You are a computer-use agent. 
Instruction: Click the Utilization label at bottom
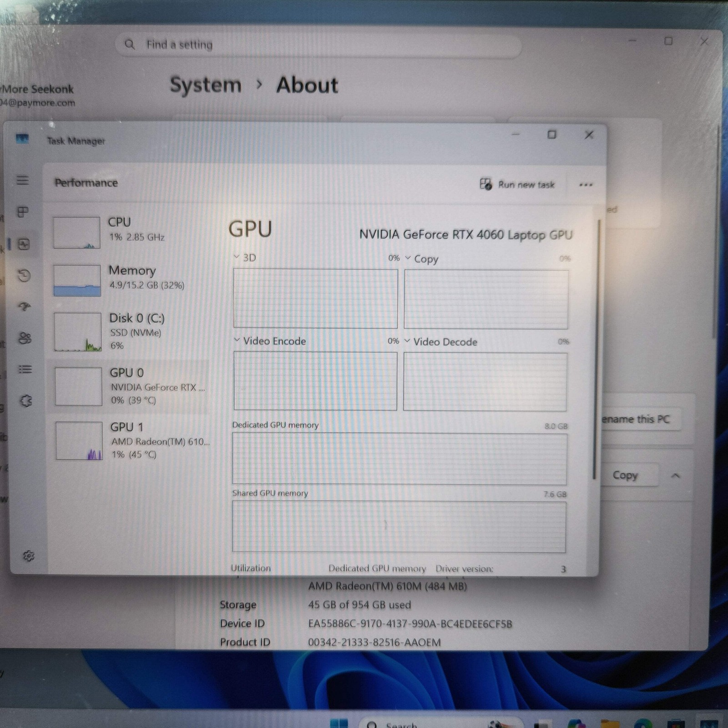[x=251, y=568]
